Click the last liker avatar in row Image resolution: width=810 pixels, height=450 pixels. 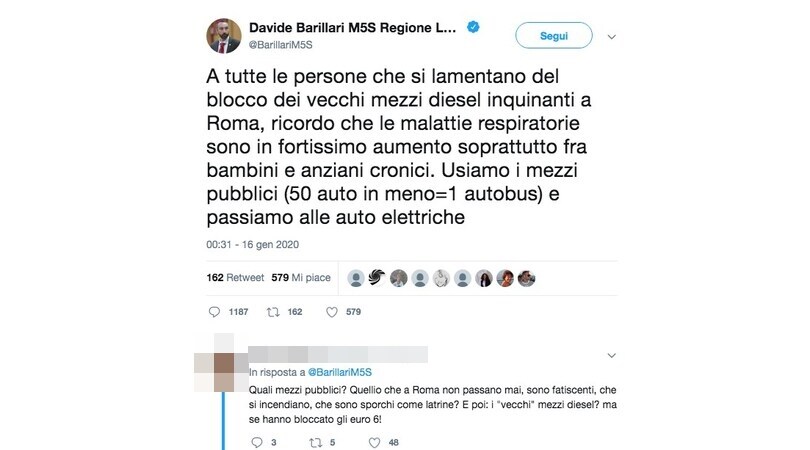click(526, 278)
